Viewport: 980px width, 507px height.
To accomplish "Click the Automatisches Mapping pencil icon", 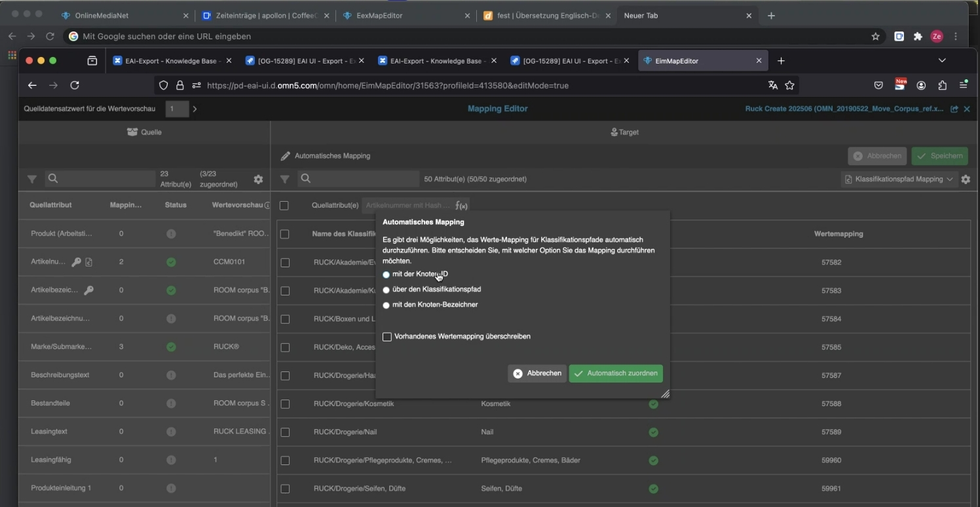I will tap(285, 156).
